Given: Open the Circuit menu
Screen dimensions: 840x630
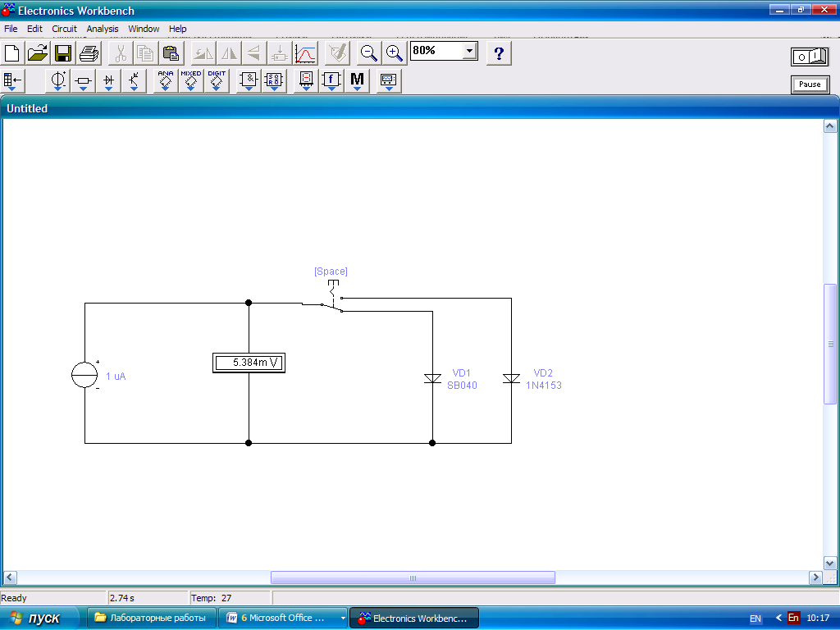Looking at the screenshot, I should click(64, 29).
